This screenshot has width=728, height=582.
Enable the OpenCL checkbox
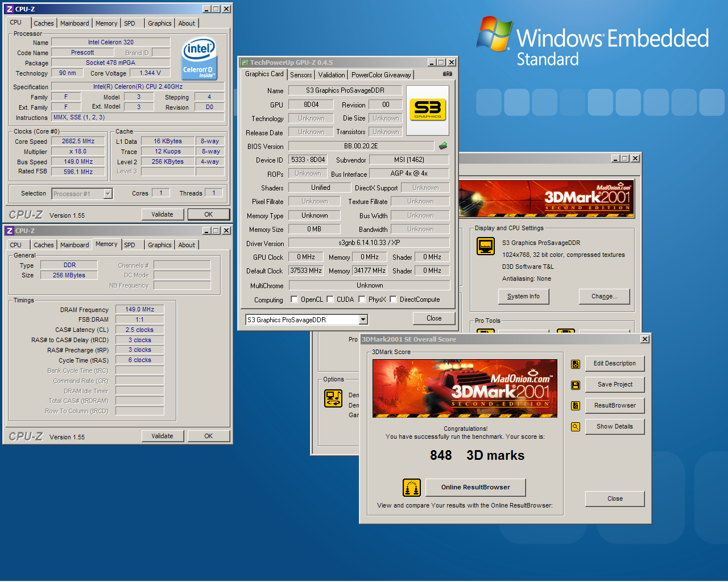(294, 300)
